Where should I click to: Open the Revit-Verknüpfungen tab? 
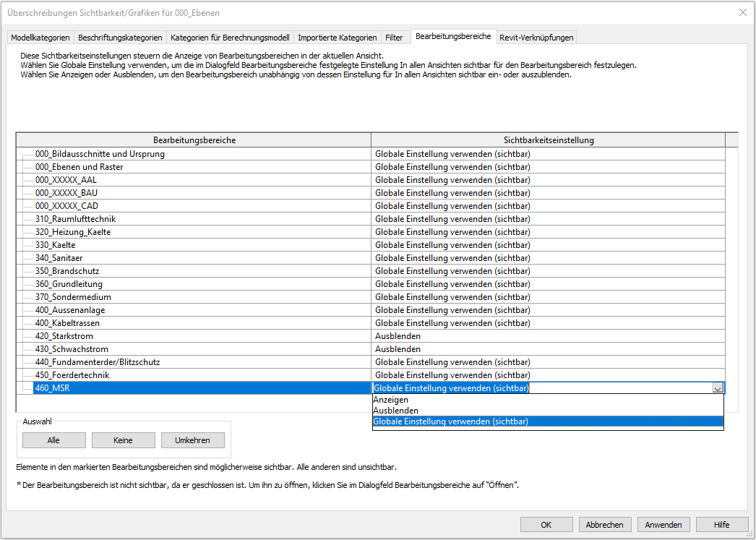[x=536, y=38]
